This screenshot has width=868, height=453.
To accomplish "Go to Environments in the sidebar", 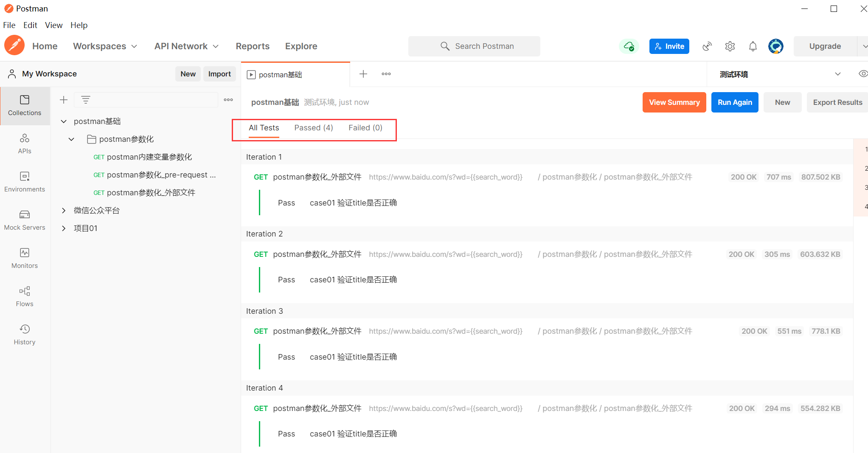I will (25, 182).
